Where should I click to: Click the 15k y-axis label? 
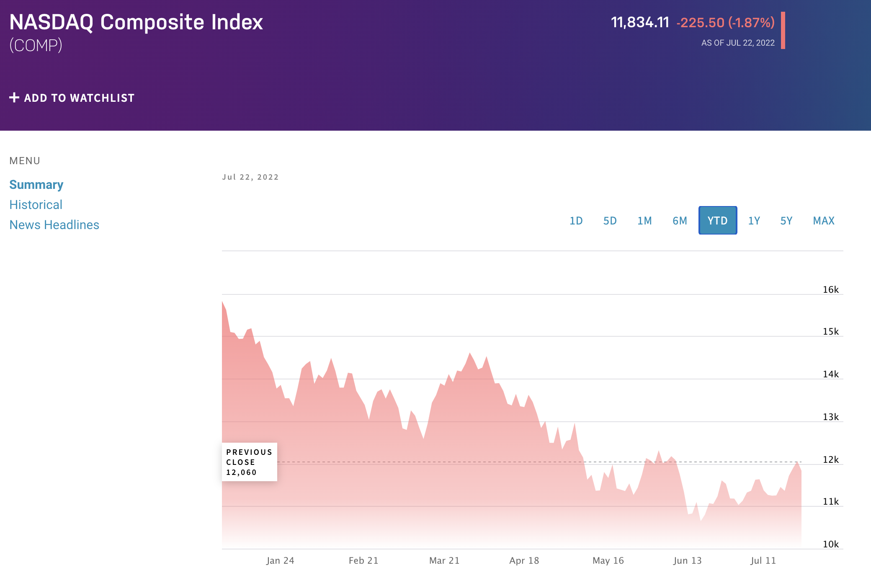tap(831, 331)
